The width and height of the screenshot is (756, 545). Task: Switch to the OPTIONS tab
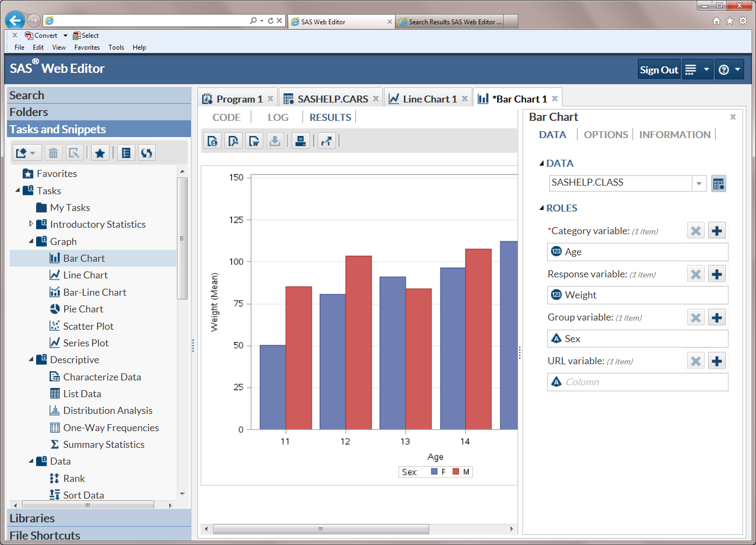point(606,135)
